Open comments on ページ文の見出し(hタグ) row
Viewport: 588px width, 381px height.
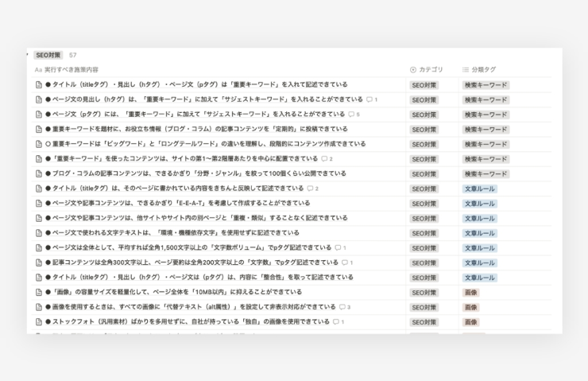click(372, 99)
